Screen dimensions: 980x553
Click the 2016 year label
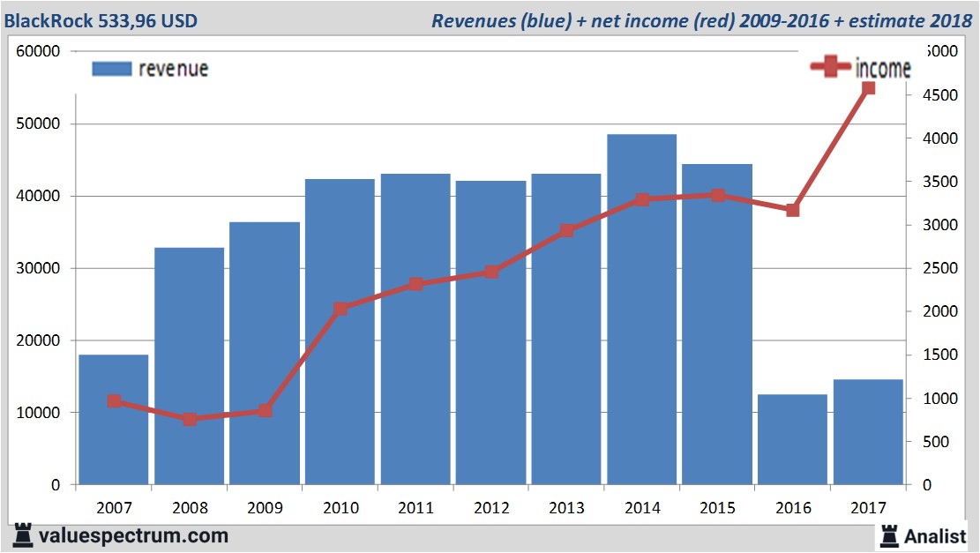[x=793, y=507]
